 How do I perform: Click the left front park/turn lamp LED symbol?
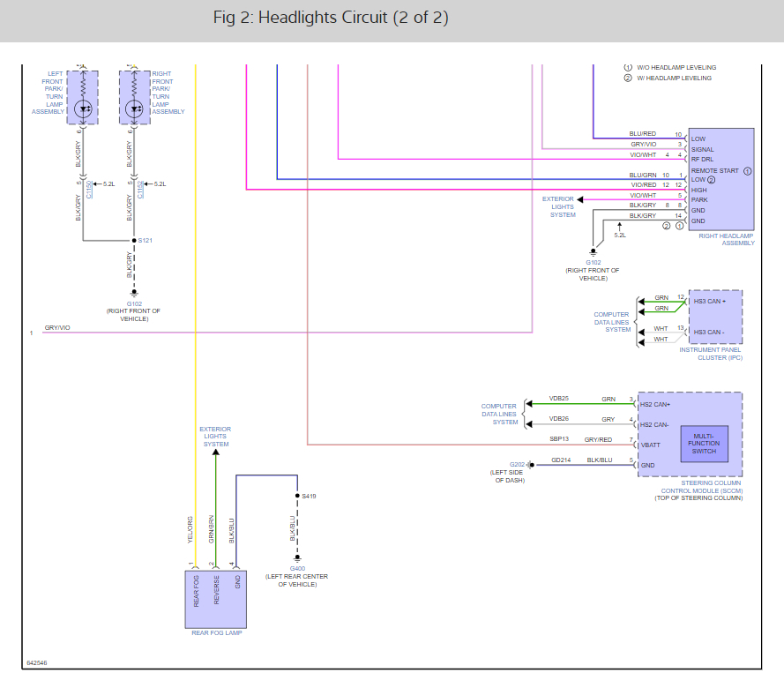tap(83, 108)
